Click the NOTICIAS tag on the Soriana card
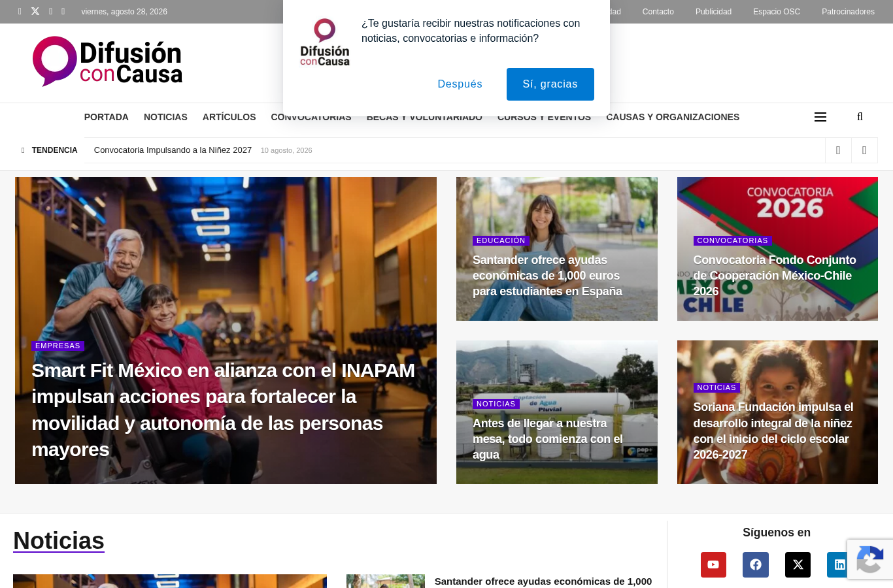Image resolution: width=893 pixels, height=588 pixels. [x=716, y=387]
